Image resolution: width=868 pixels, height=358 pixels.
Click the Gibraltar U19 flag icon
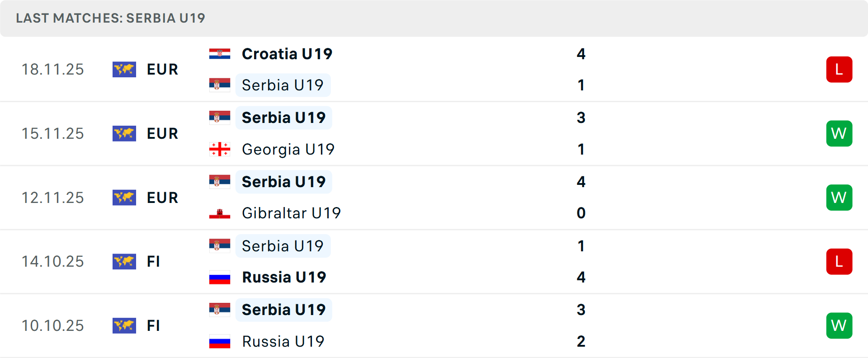220,213
